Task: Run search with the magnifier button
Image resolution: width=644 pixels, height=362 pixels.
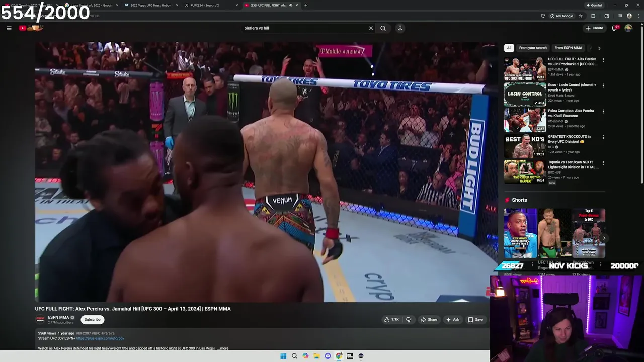Action: (x=383, y=28)
